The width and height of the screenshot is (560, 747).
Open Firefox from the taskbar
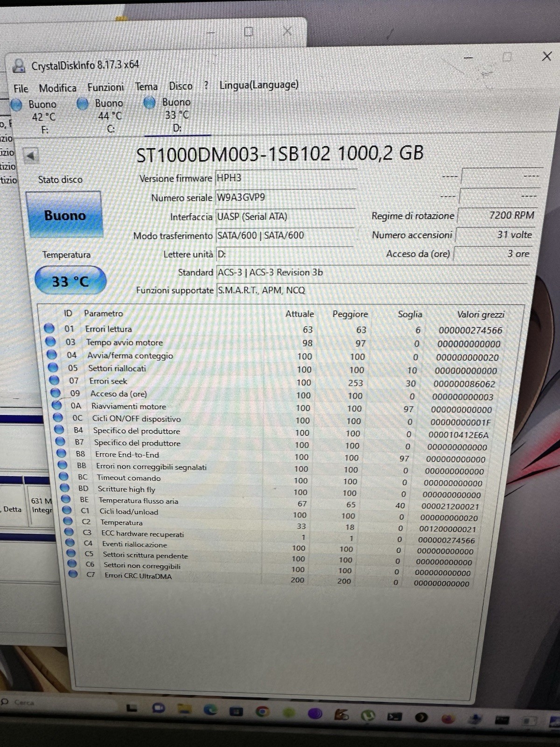[x=448, y=718]
